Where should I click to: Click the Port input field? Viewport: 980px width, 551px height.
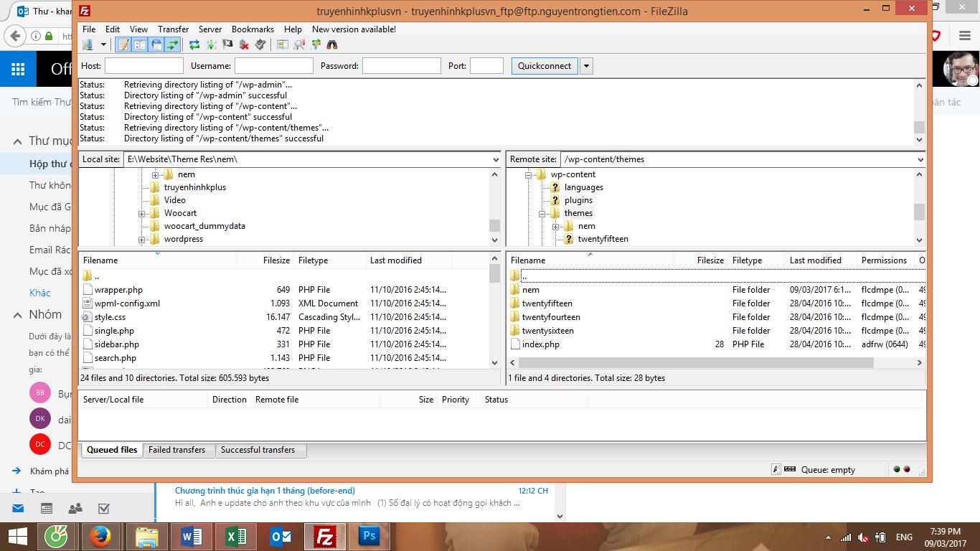click(486, 65)
